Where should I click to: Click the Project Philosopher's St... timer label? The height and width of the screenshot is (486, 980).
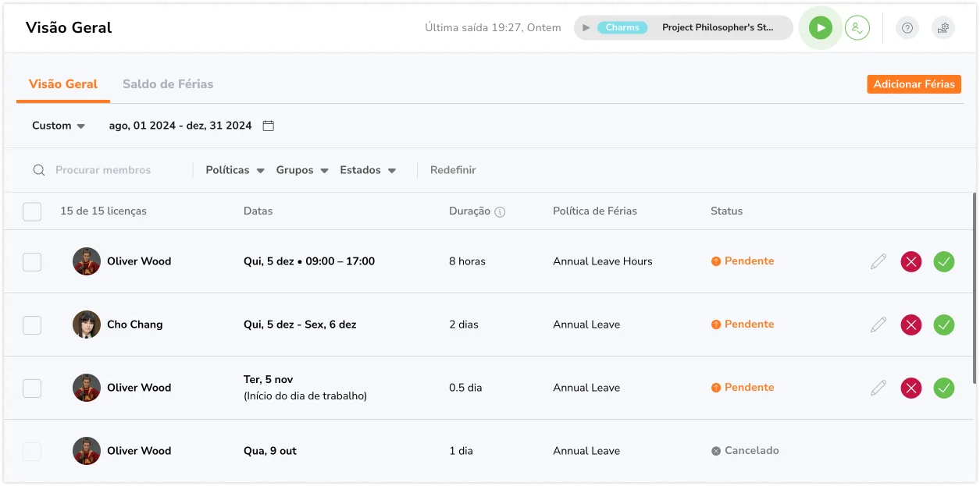[718, 27]
